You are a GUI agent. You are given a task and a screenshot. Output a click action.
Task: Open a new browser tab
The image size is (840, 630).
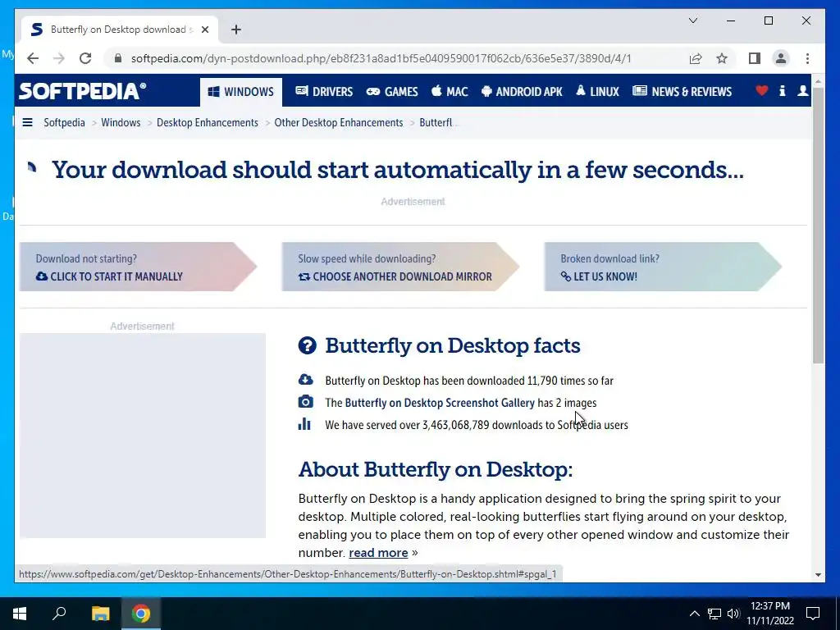click(x=236, y=30)
